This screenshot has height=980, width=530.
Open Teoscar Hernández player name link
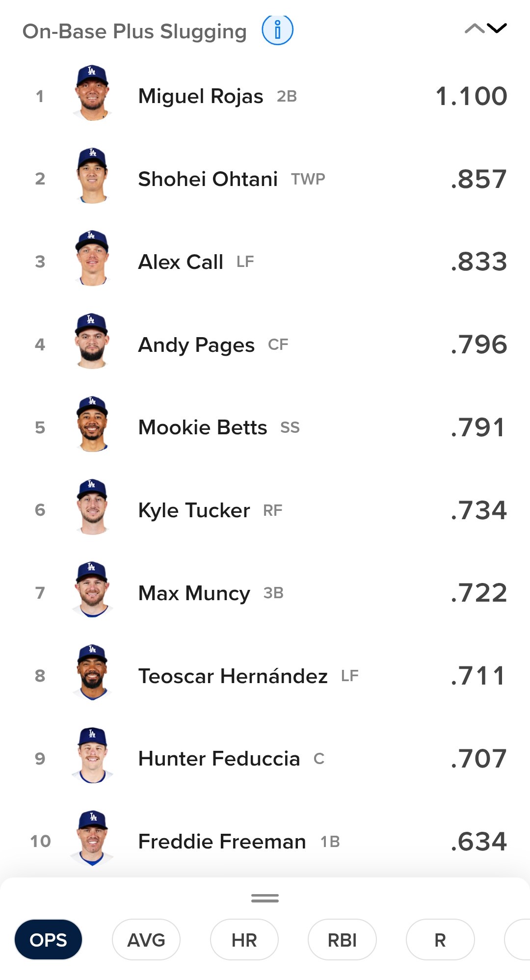point(233,676)
